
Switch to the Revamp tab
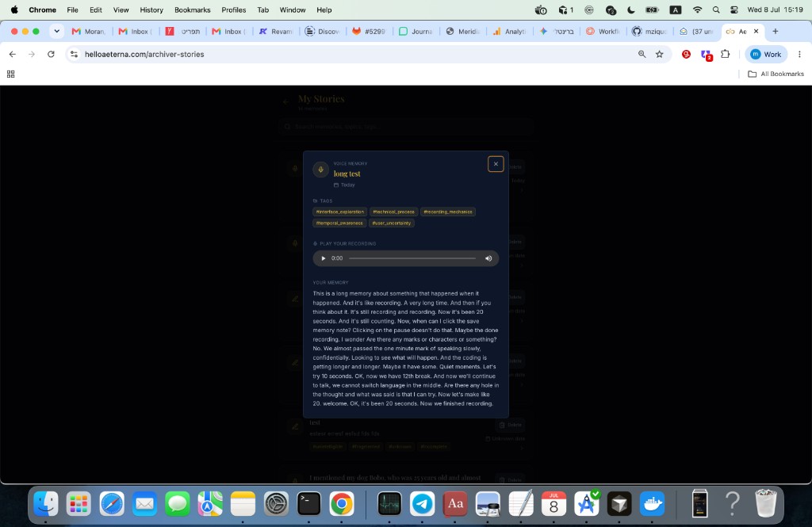tap(276, 31)
